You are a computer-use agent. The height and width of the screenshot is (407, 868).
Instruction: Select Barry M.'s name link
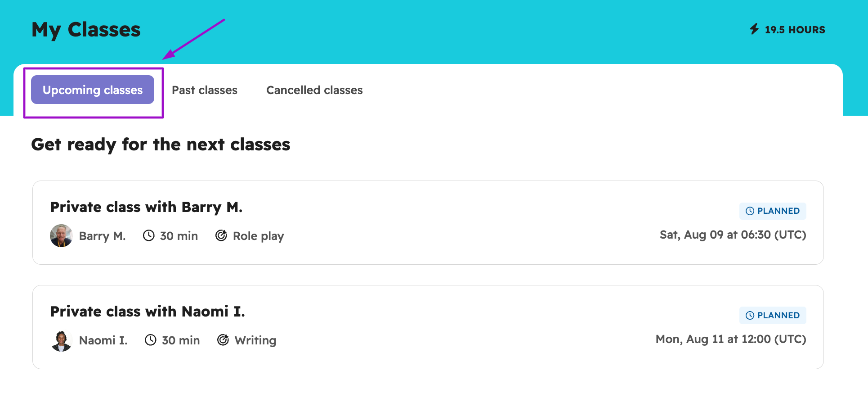102,235
